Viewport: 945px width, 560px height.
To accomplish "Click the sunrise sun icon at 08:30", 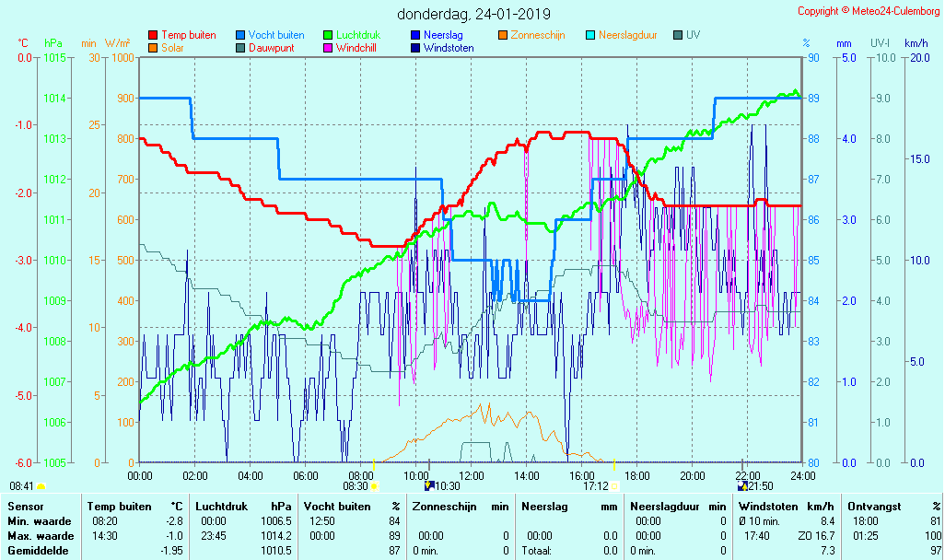I will point(375,486).
